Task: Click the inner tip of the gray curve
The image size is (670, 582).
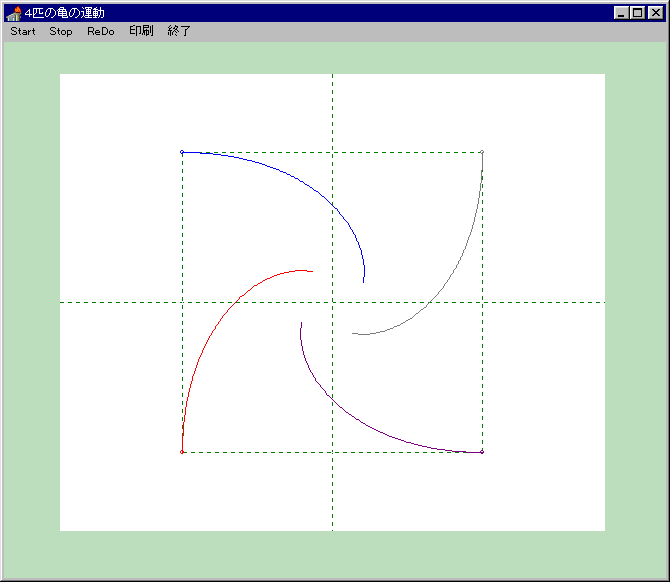Action: [352, 333]
